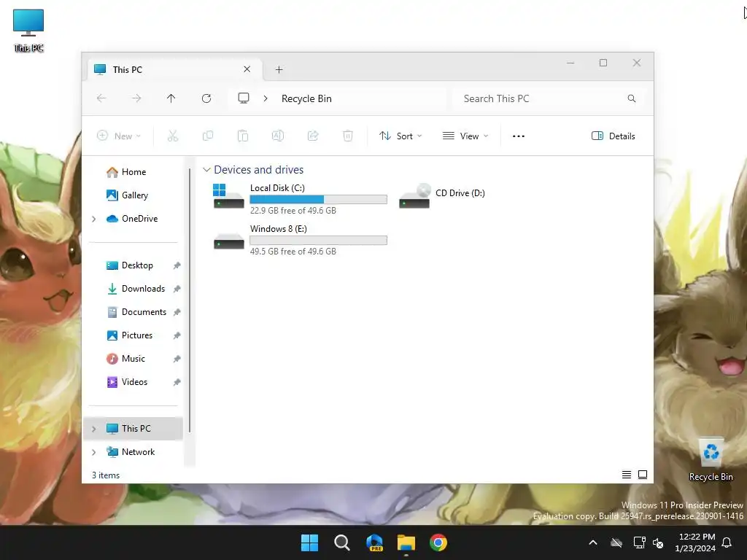Click Local Disk (C:) usage bar
This screenshot has height=560, width=747.
click(x=318, y=199)
